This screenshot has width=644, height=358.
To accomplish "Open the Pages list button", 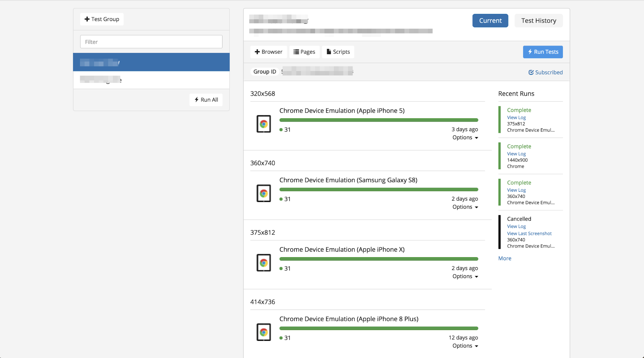I will pyautogui.click(x=304, y=52).
